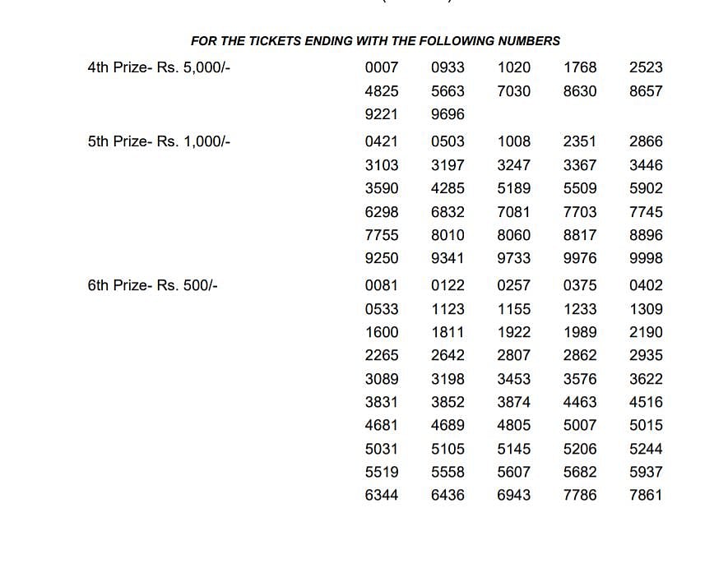The image size is (728, 568).
Task: Pick the number 3367
Action: click(580, 165)
